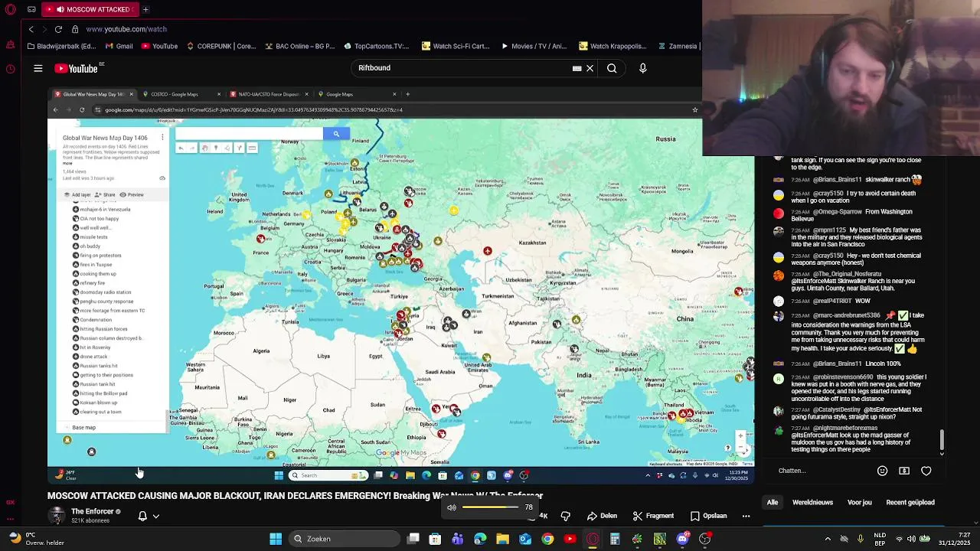The image size is (980, 551).
Task: Toggle the notification bell for The Enforcer
Action: 142,516
